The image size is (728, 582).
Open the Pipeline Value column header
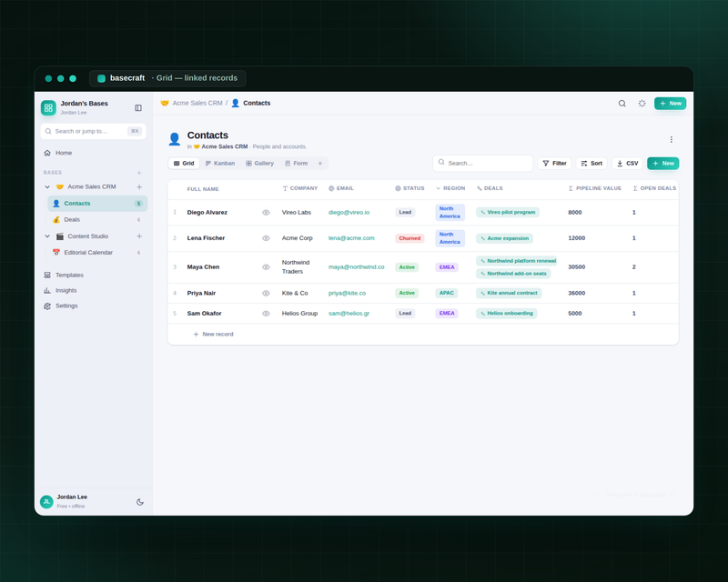[595, 188]
